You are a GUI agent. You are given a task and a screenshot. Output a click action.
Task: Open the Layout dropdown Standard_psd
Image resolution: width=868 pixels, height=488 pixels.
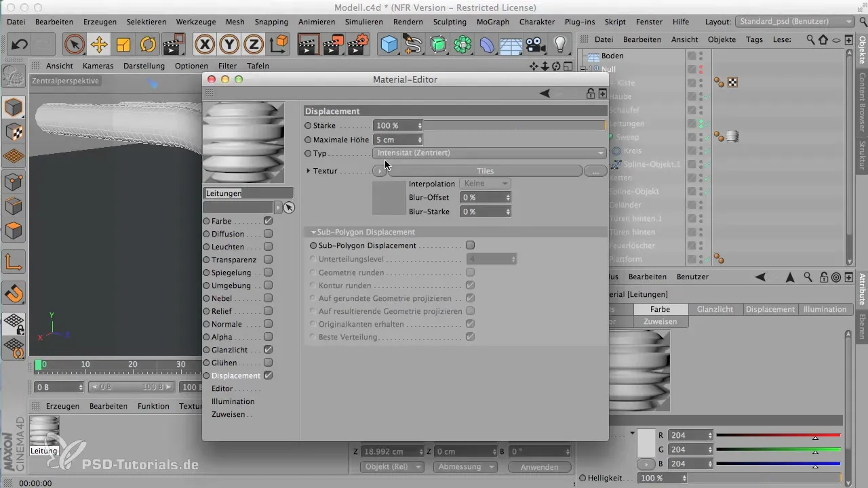coord(795,22)
